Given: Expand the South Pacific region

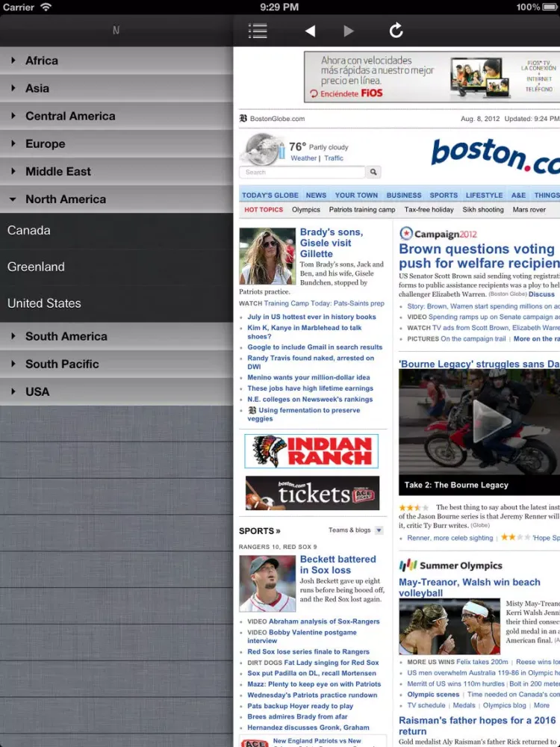Looking at the screenshot, I should point(116,364).
